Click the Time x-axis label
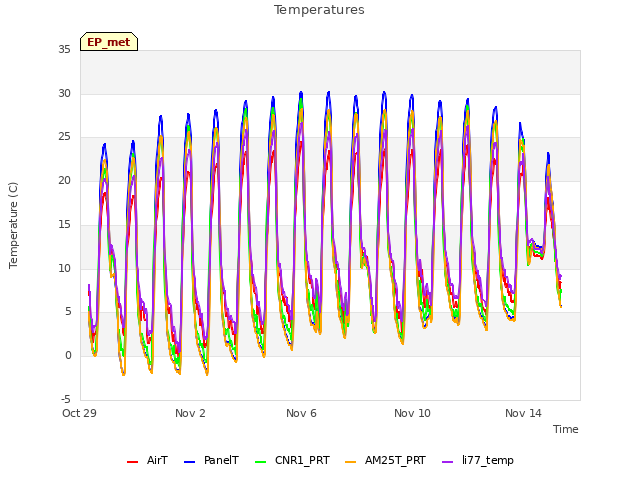The height and width of the screenshot is (480, 640). tap(566, 429)
